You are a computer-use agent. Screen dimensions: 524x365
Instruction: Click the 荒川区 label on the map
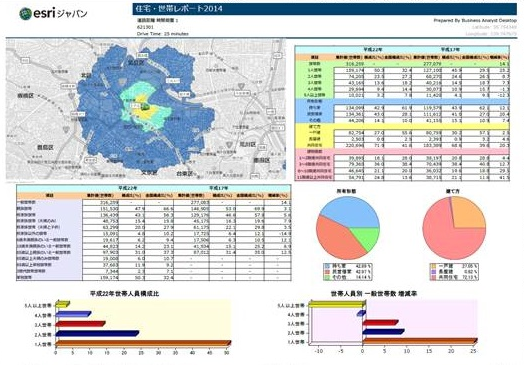248,144
